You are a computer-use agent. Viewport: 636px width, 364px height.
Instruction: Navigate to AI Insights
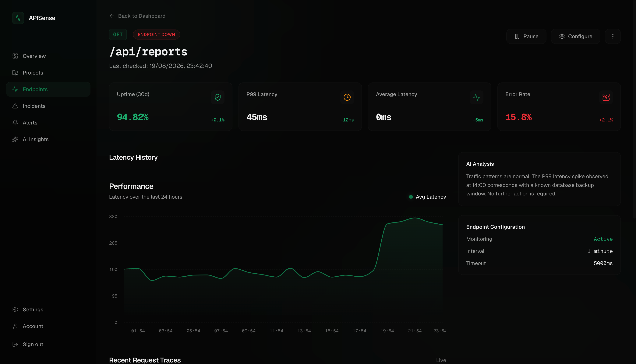pos(48,139)
